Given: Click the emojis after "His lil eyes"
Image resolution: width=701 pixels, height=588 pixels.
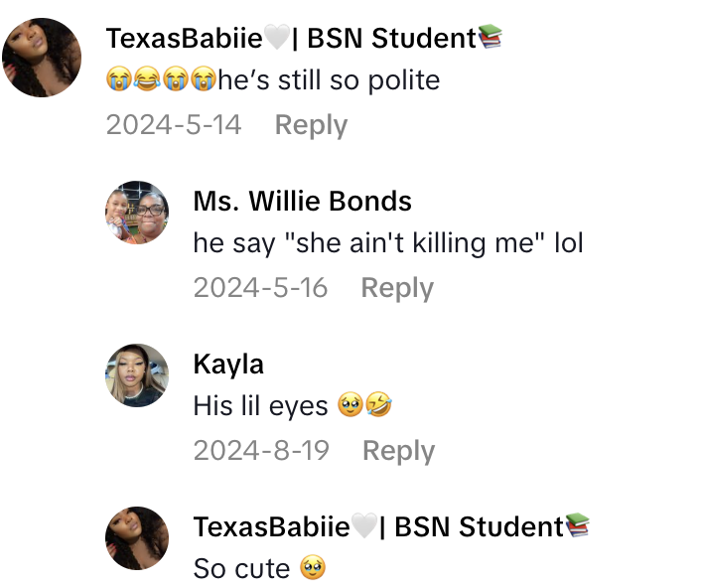Looking at the screenshot, I should 362,406.
